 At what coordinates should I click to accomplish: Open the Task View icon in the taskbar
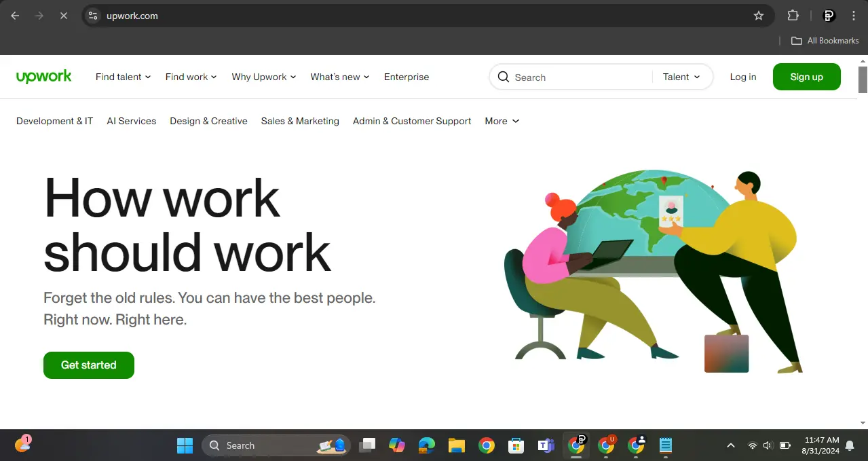[x=367, y=445]
